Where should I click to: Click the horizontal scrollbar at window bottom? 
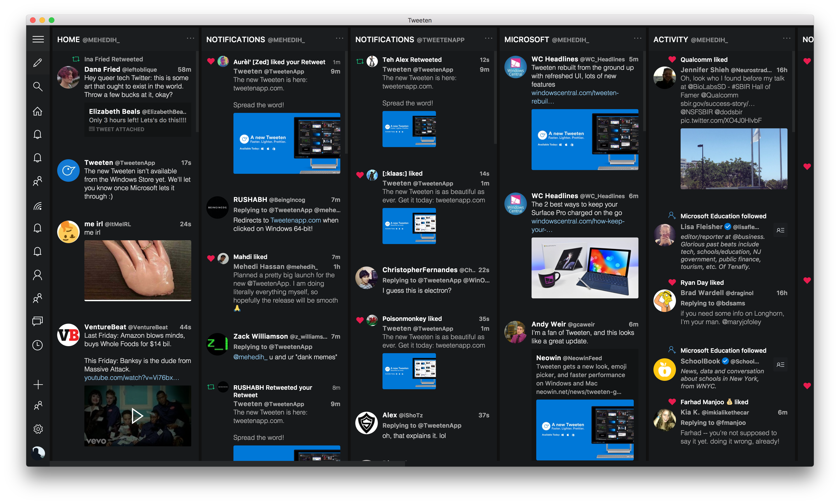click(227, 463)
